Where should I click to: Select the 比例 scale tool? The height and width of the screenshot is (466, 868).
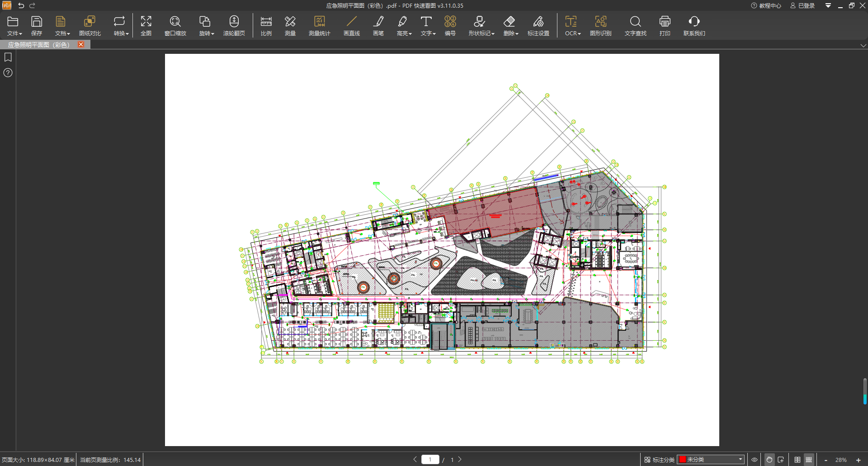[266, 26]
